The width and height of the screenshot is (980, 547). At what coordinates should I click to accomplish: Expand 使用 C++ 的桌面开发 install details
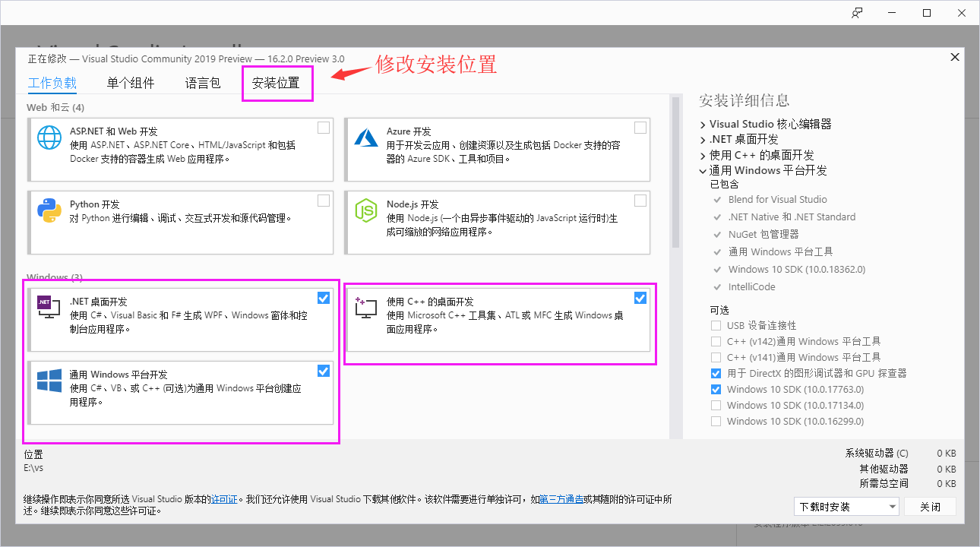pos(703,155)
